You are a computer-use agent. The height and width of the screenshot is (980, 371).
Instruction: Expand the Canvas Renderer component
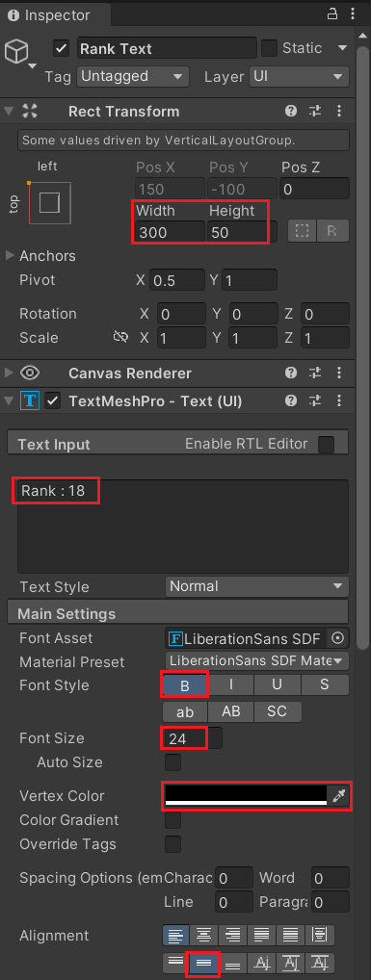coord(8,374)
